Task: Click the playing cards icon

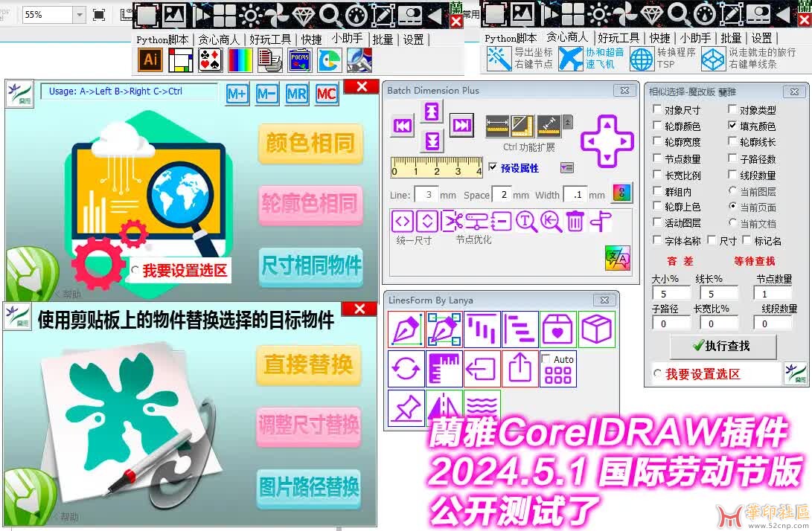Action: tap(211, 60)
